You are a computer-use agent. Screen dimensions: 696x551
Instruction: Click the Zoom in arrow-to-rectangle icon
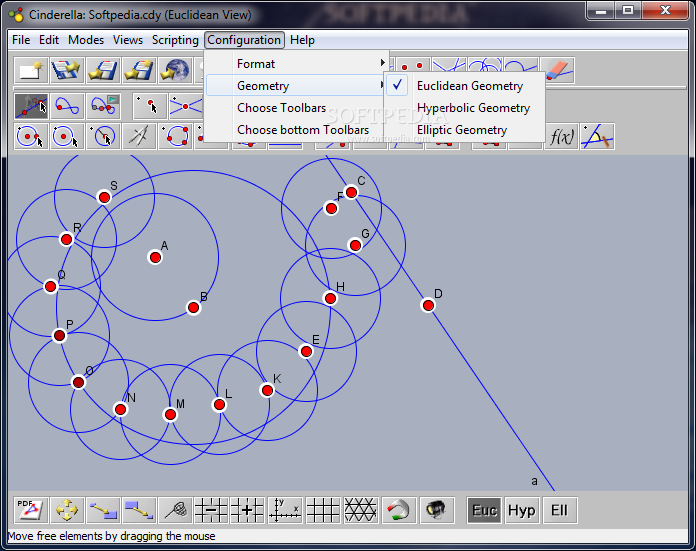(x=103, y=510)
